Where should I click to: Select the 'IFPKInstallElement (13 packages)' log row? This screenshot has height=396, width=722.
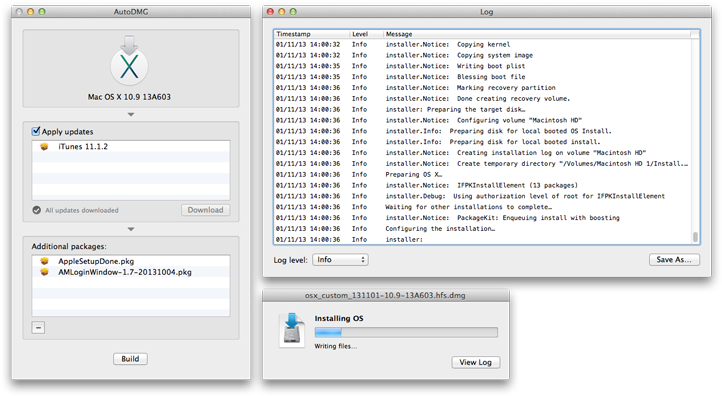click(483, 185)
